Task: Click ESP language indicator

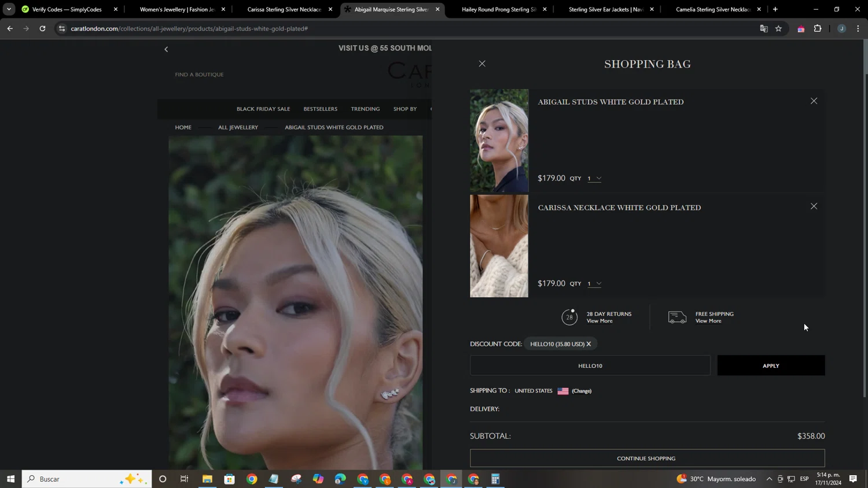Action: tap(804, 479)
